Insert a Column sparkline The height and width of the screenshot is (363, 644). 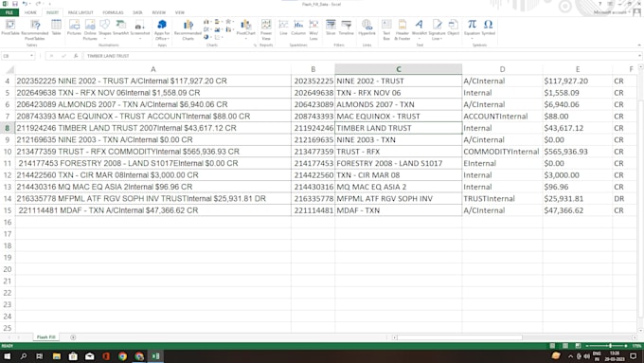[298, 27]
